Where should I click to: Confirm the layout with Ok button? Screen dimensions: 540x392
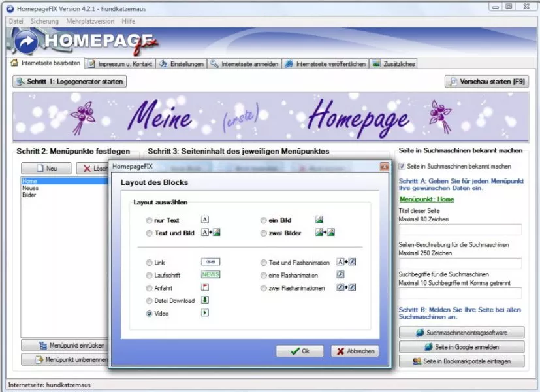pyautogui.click(x=299, y=351)
